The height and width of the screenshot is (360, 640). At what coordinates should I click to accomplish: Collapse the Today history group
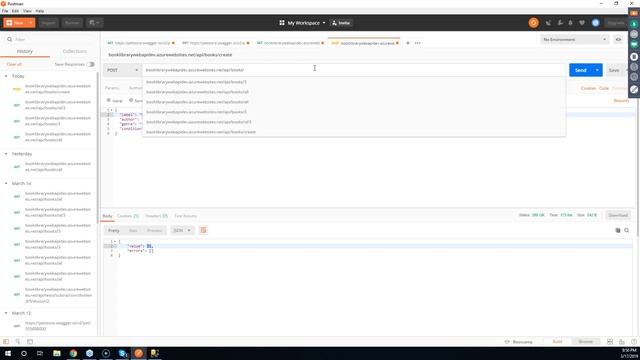pos(6,76)
